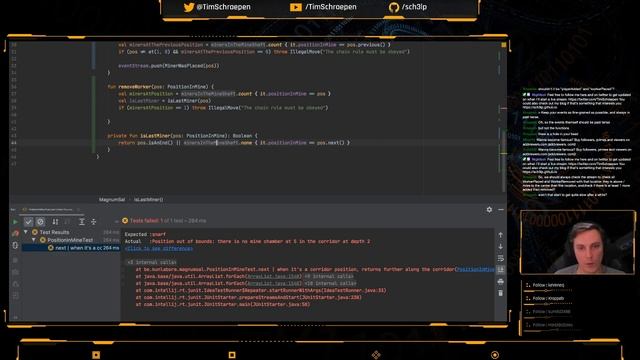Select the Run tool window test tab
Viewport: 640px width, 360px height.
50,210
